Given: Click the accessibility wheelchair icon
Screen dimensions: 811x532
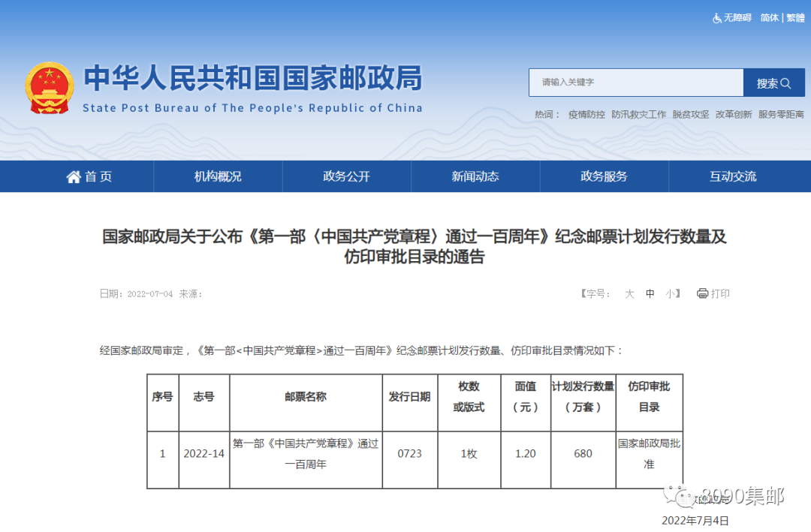Looking at the screenshot, I should tap(717, 18).
